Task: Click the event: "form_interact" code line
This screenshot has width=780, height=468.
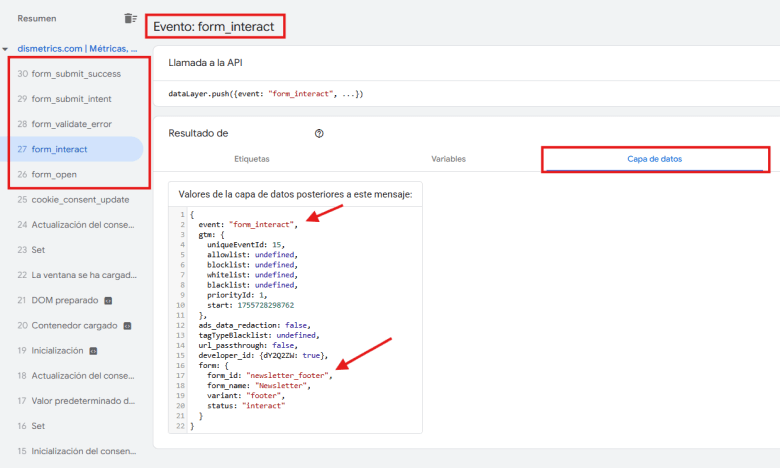Action: 248,224
